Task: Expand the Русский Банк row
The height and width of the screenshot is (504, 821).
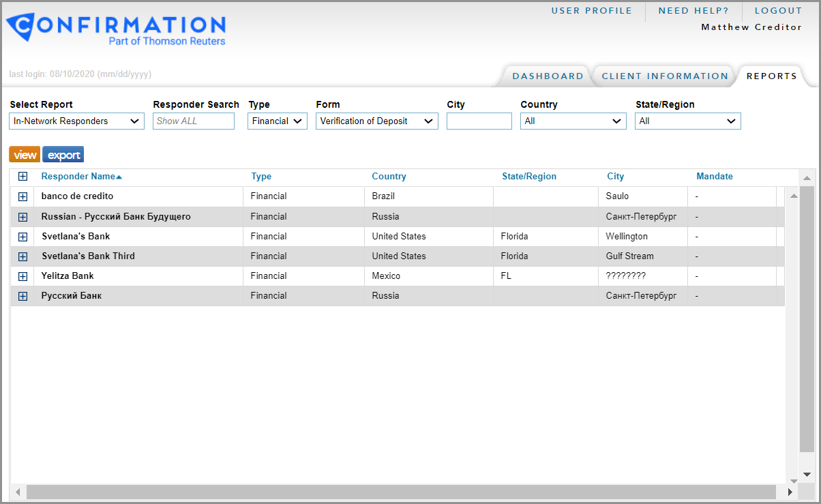Action: click(23, 296)
